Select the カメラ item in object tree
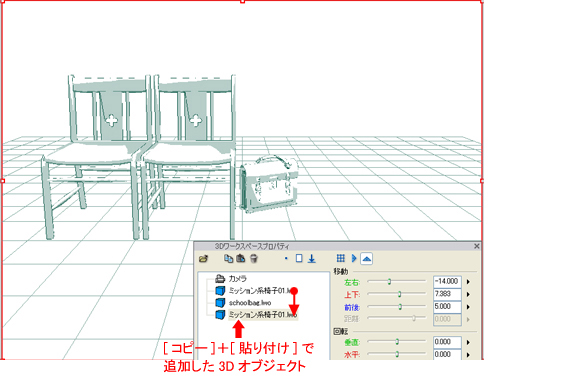Screen dimensions: 565x380 (x=237, y=278)
